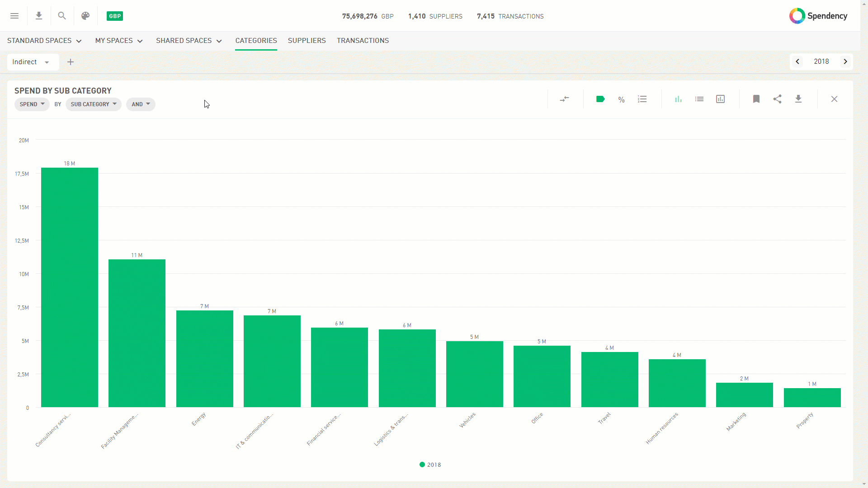Image resolution: width=868 pixels, height=488 pixels.
Task: Open the Sub Category dimension dropdown
Action: (x=94, y=104)
